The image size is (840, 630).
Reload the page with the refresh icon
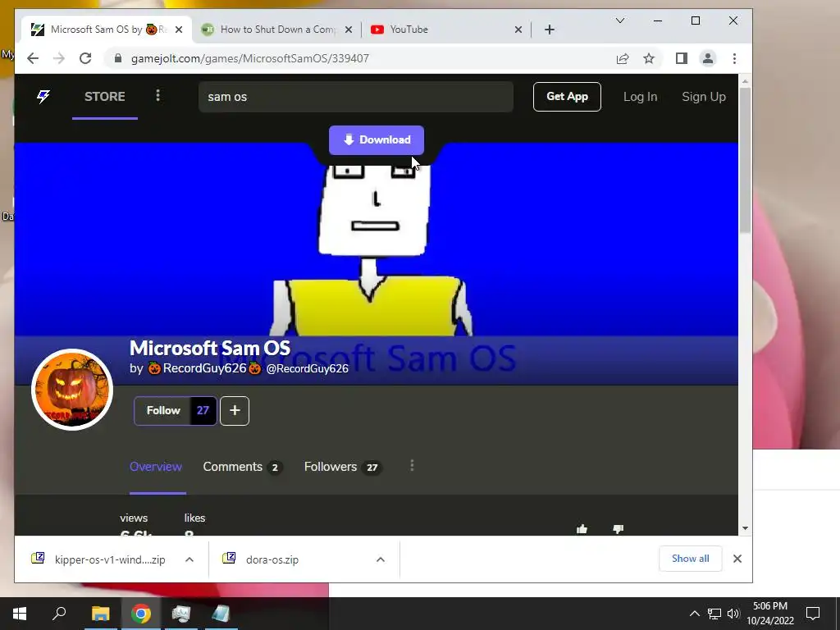pos(85,58)
